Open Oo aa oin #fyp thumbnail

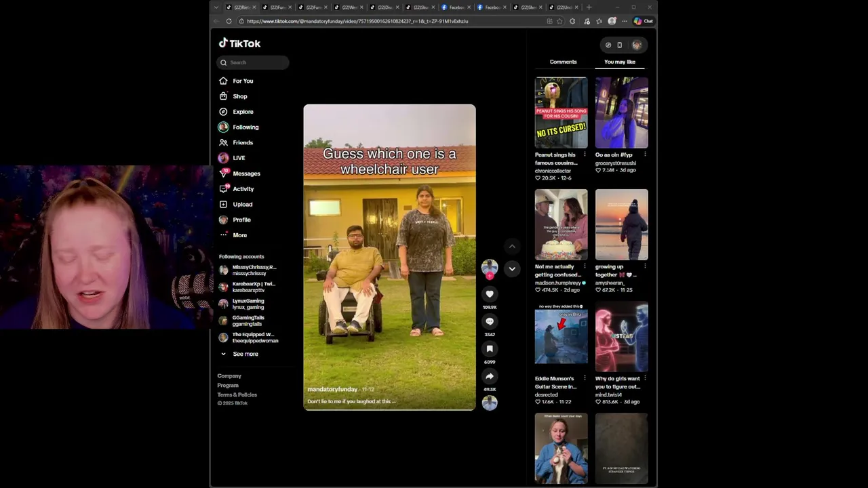[x=622, y=113]
